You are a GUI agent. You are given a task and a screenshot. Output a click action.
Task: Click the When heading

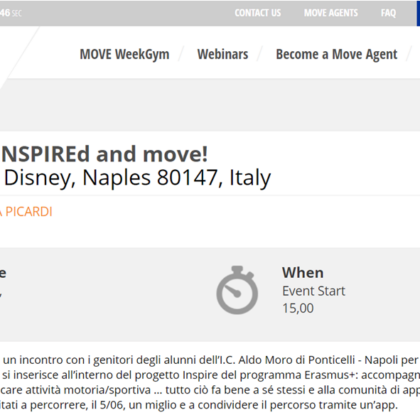[x=303, y=273]
